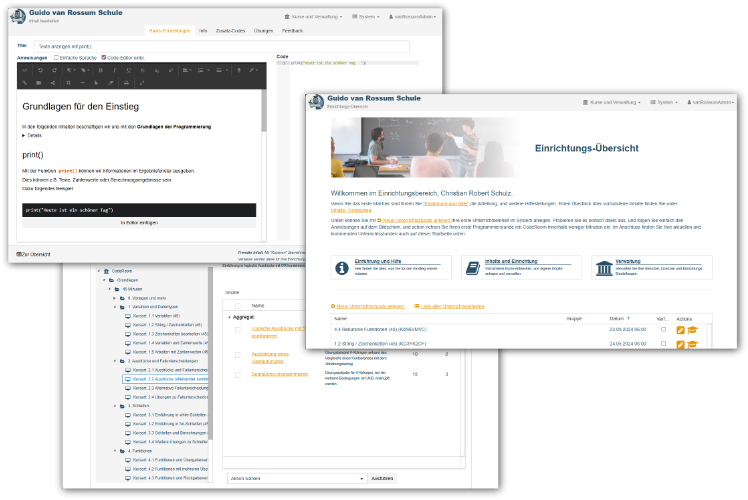Viewport: 748px width, 500px height.
Task: Click the italic formatting icon in editor toolbar
Action: pyautogui.click(x=114, y=71)
